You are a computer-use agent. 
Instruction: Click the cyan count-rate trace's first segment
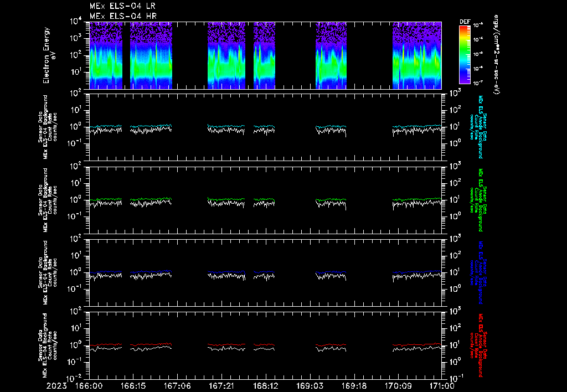click(x=106, y=126)
